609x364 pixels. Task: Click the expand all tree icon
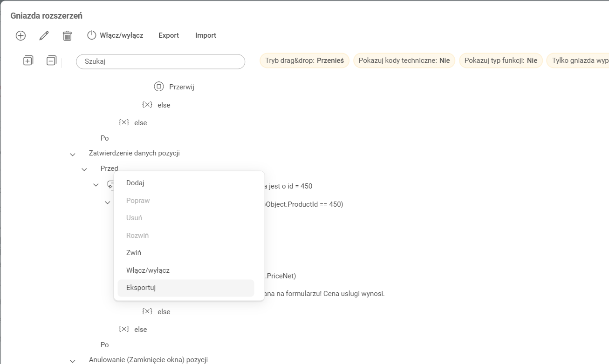click(x=28, y=61)
